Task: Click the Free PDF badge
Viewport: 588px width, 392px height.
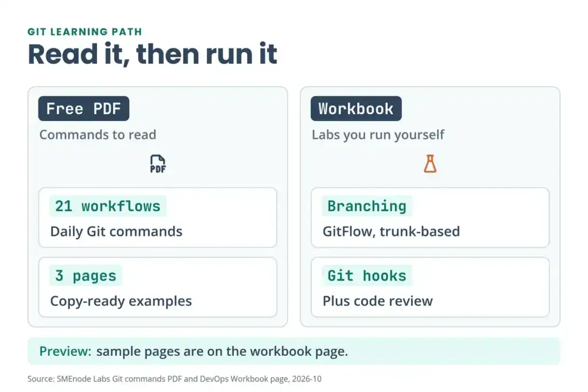Action: [84, 108]
